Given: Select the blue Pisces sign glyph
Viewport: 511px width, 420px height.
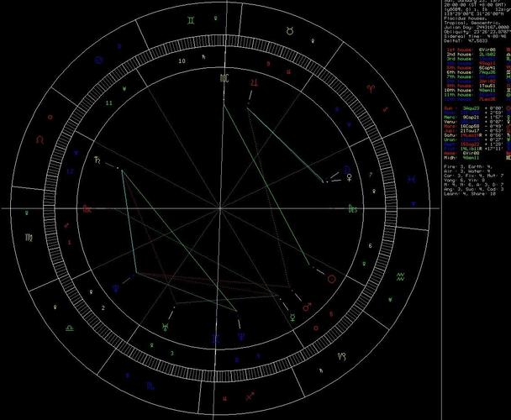Looking at the screenshot, I should point(411,179).
